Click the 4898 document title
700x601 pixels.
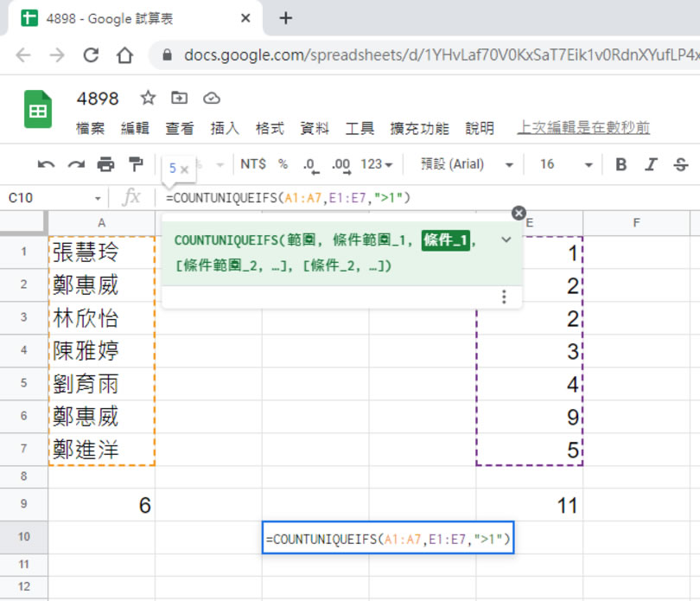pyautogui.click(x=98, y=99)
